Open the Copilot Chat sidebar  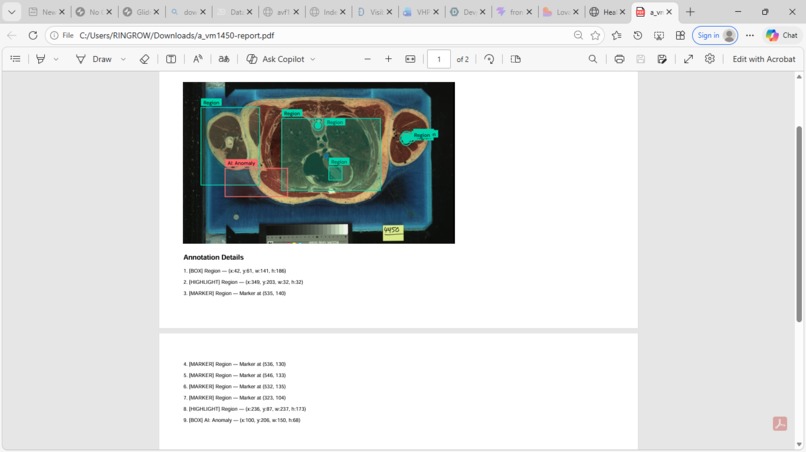[x=782, y=35]
